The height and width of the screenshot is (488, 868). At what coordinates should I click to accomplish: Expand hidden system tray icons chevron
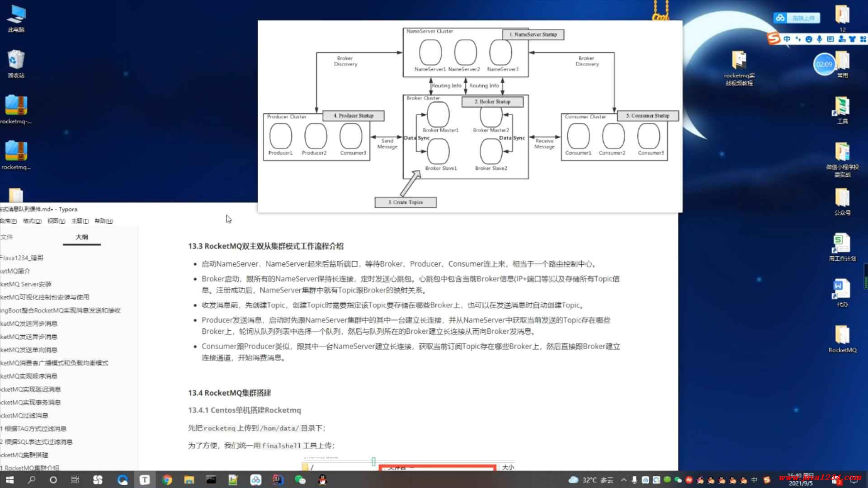(624, 480)
